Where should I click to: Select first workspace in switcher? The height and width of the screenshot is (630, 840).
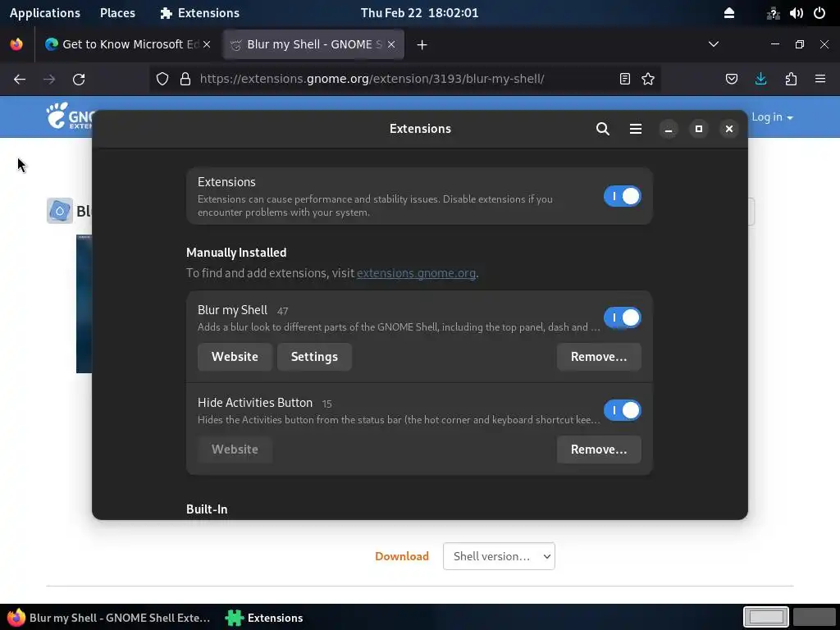click(765, 617)
